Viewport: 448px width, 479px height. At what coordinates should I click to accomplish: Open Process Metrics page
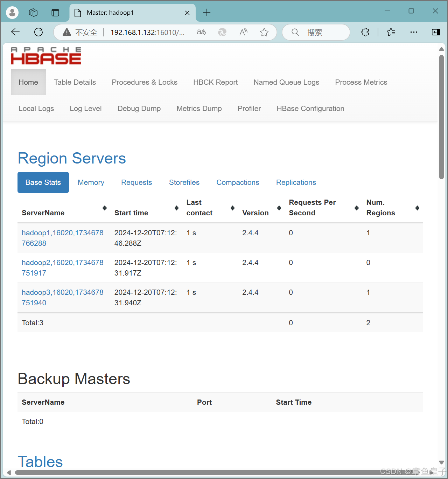click(x=361, y=82)
